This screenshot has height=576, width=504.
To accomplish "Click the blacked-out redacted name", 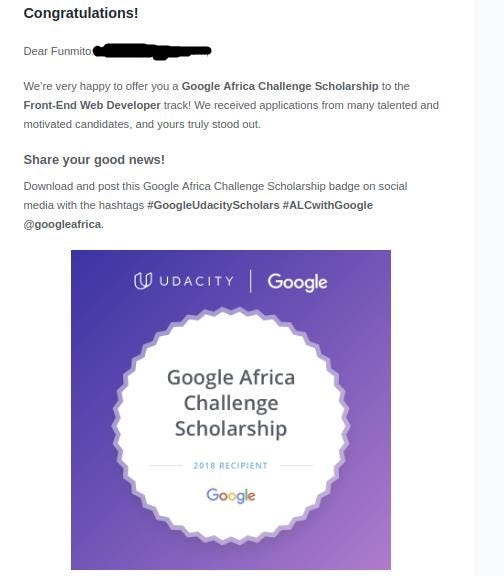I will (x=152, y=51).
